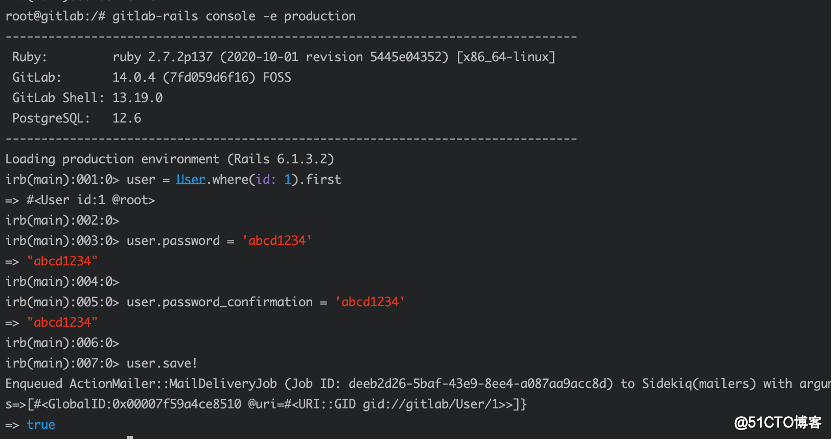The height and width of the screenshot is (440, 832).
Task: Click the Sidekiq(mailers) text
Action: (699, 384)
